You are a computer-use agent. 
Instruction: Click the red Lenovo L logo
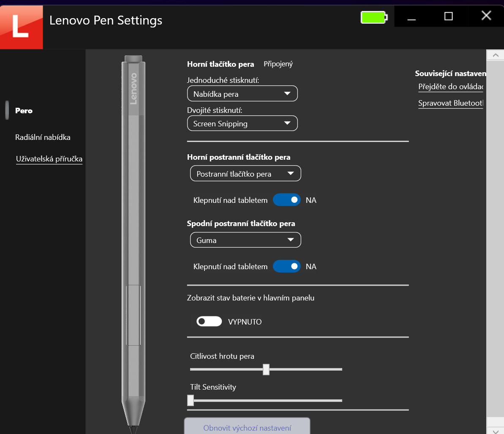click(x=21, y=26)
